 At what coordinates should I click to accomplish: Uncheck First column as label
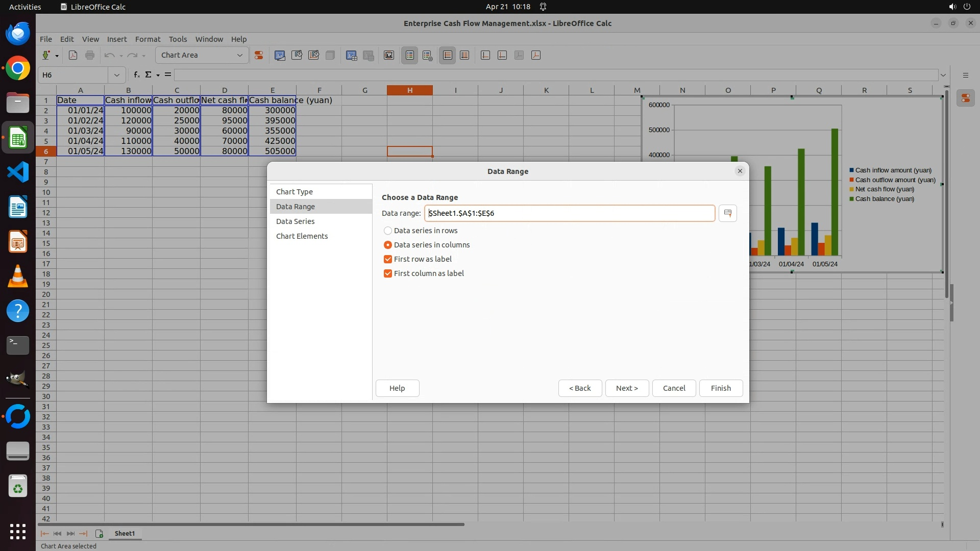388,273
